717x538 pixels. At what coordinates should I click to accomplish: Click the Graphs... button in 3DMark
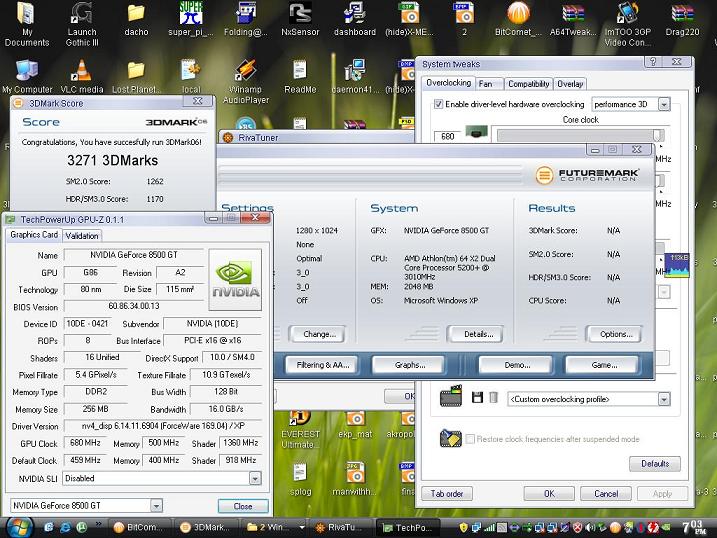click(410, 365)
